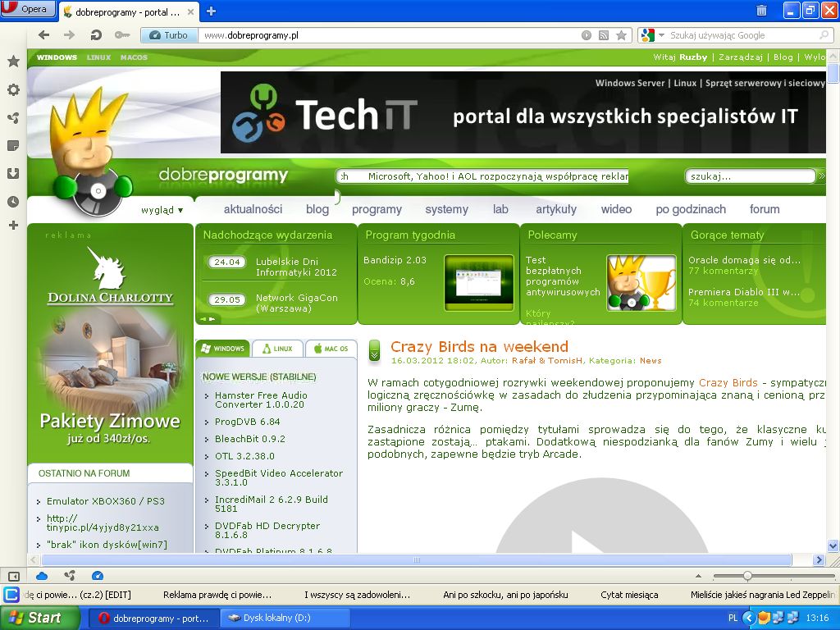The height and width of the screenshot is (630, 840).
Task: Select the WINDOWS link in top bar
Action: (x=57, y=57)
